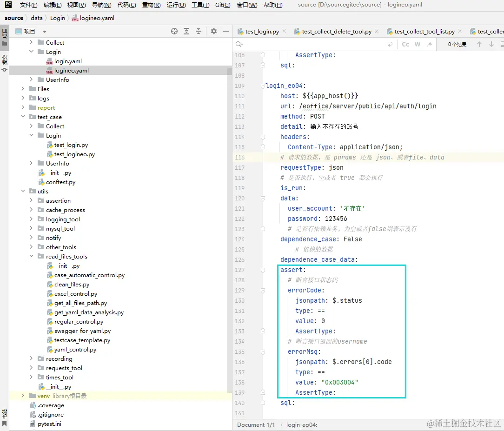Viewport: 504px width, 431px height.
Task: Collapse the utils folder
Action: pyautogui.click(x=23, y=191)
